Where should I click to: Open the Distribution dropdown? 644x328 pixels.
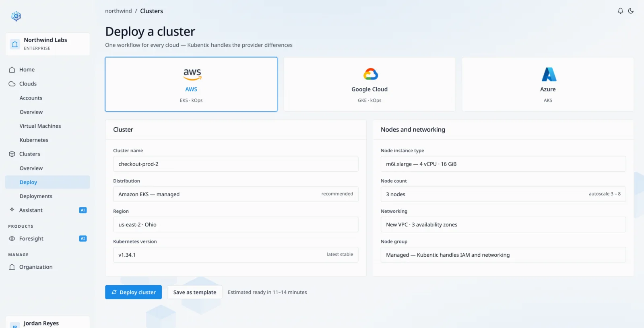click(235, 194)
